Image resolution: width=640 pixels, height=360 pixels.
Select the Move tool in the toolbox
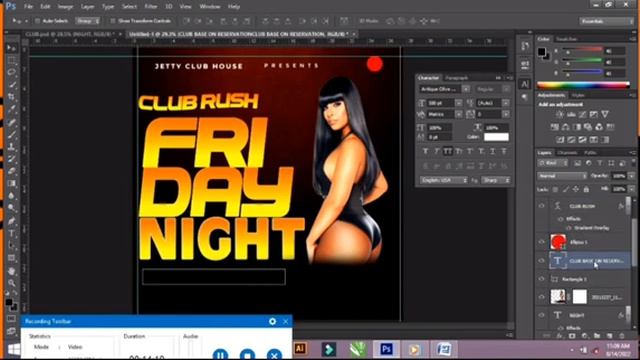pyautogui.click(x=11, y=48)
